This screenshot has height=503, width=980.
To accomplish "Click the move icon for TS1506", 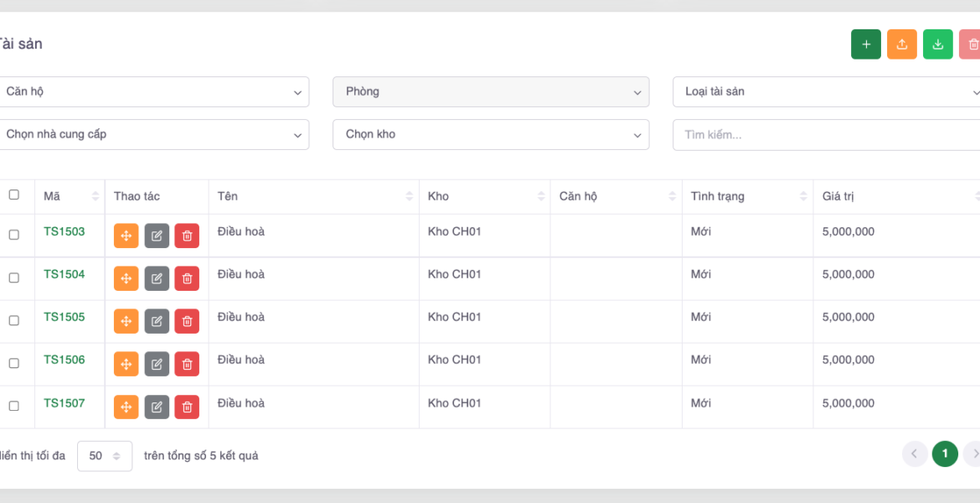I will tap(126, 365).
